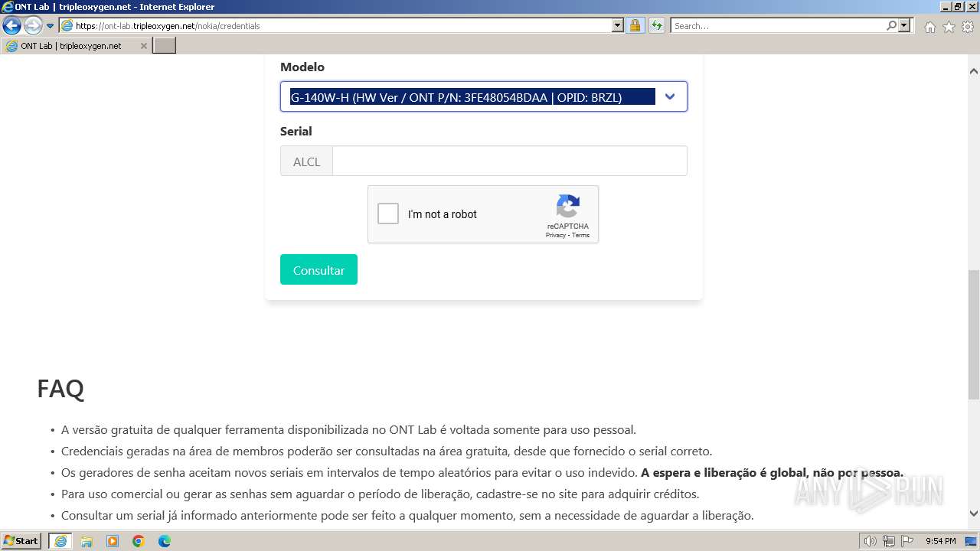
Task: Refresh the page with the reload icon
Action: [x=656, y=26]
